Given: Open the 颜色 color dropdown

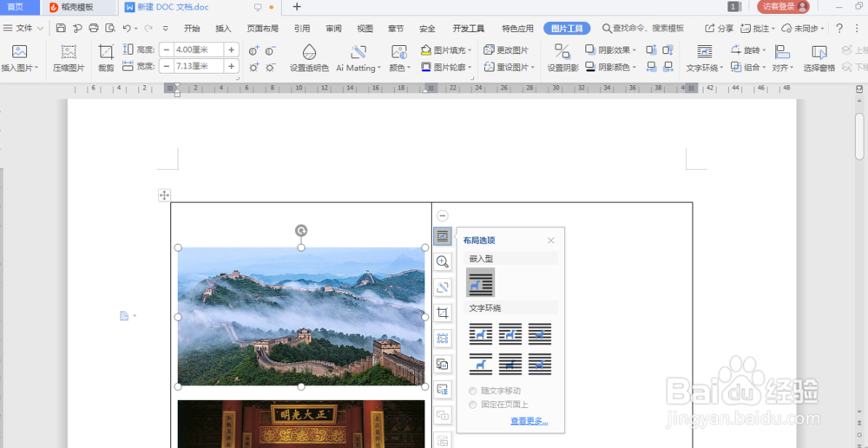Looking at the screenshot, I should click(409, 68).
